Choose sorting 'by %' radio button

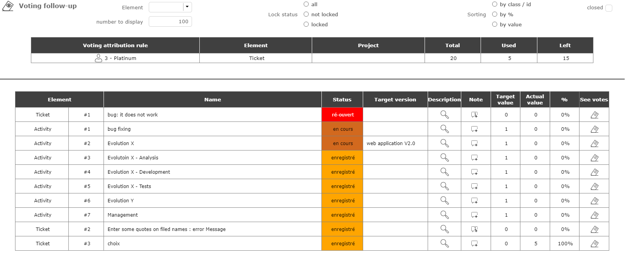494,14
